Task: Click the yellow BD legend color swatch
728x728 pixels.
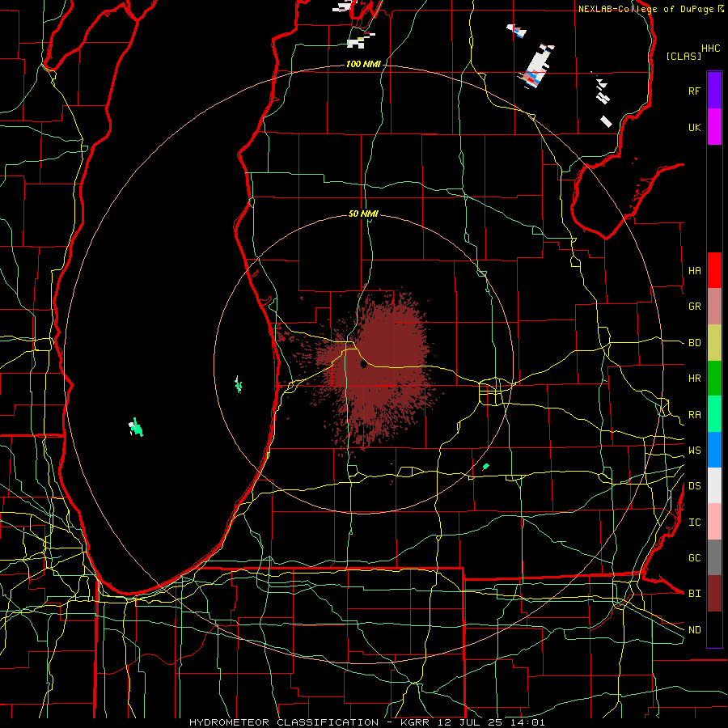Action: [714, 343]
